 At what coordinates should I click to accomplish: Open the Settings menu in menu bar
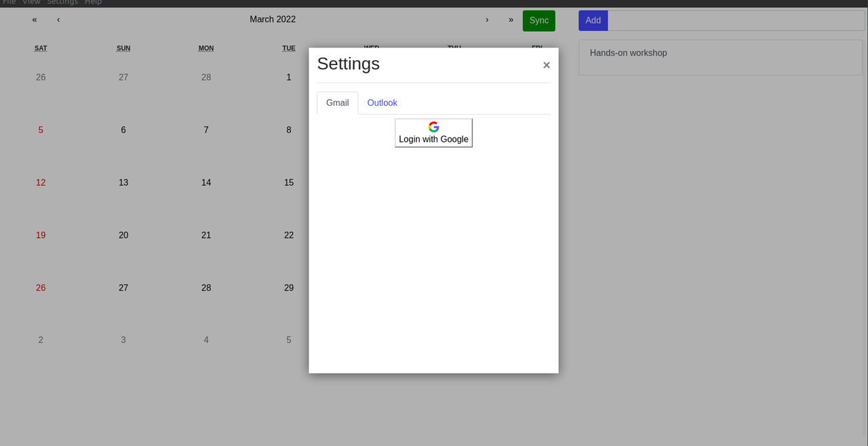(x=62, y=3)
